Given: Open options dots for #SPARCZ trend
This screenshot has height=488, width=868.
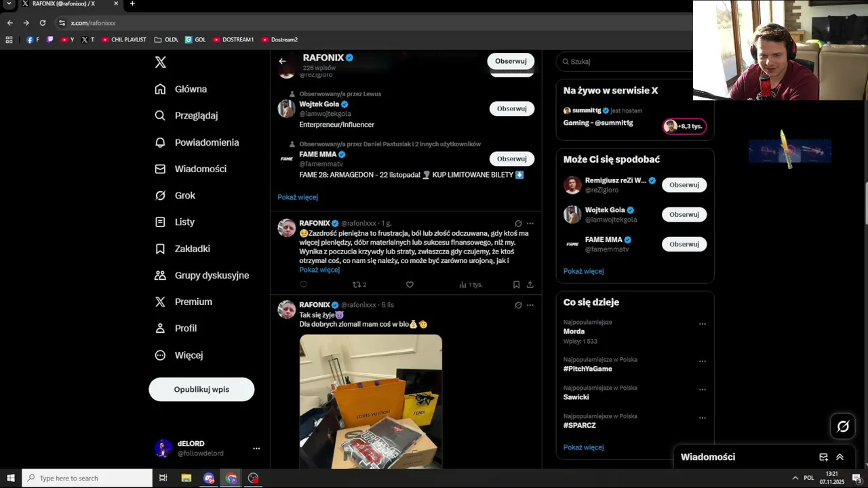Looking at the screenshot, I should 703,418.
